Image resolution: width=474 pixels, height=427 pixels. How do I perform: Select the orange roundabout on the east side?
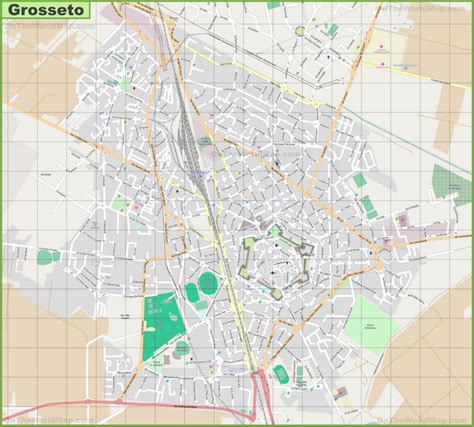(x=379, y=265)
